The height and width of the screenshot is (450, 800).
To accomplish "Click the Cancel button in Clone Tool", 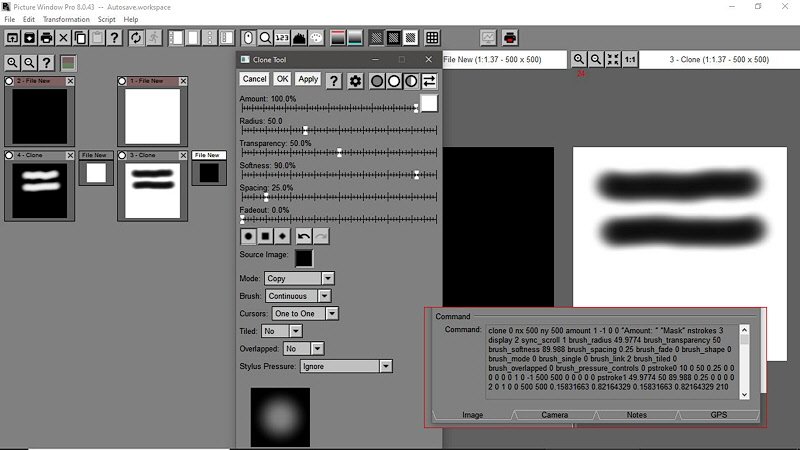I will [x=254, y=79].
